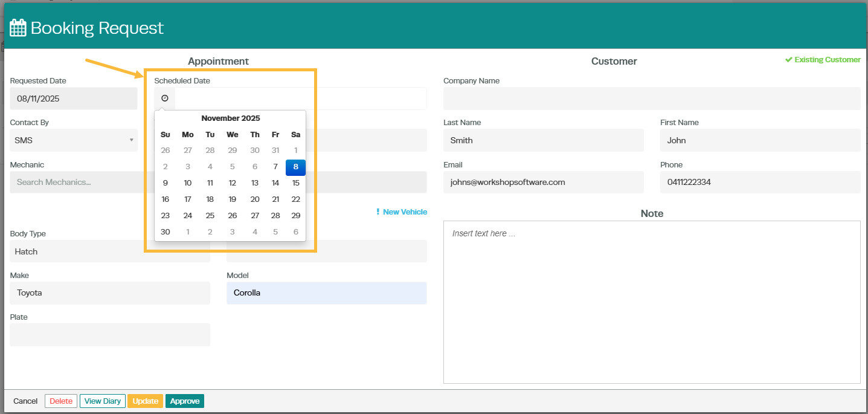Click the clock icon beside Scheduled Date

(x=164, y=99)
